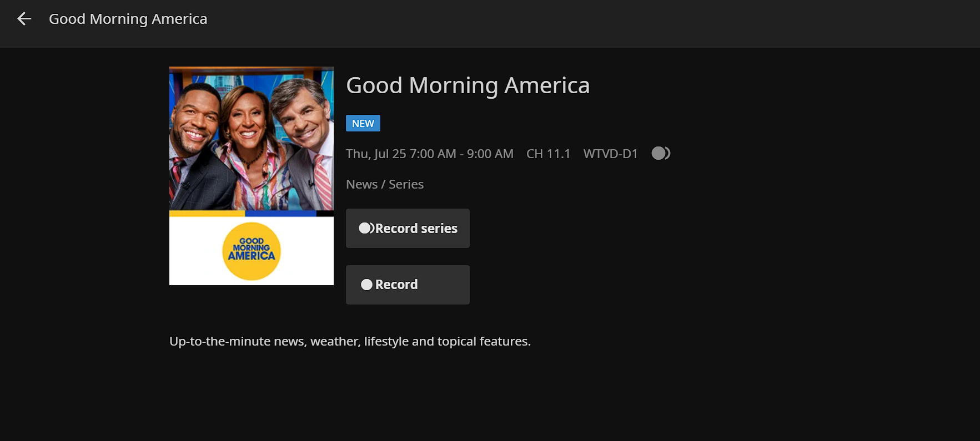The width and height of the screenshot is (980, 441).
Task: Click the circle icon inside Record button
Action: [x=366, y=285]
